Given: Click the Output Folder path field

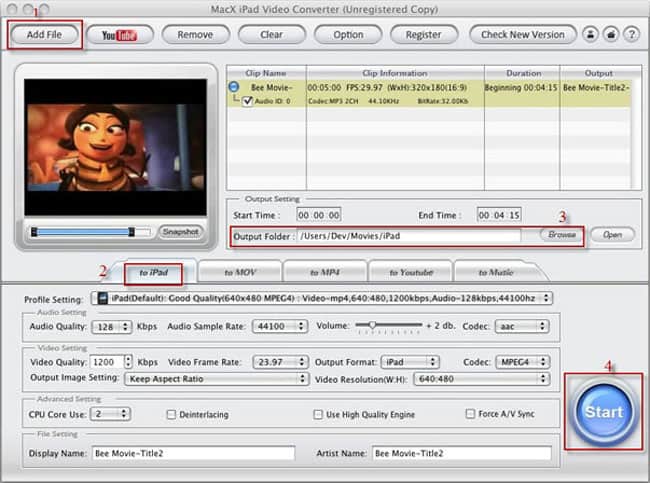Looking at the screenshot, I should [409, 236].
